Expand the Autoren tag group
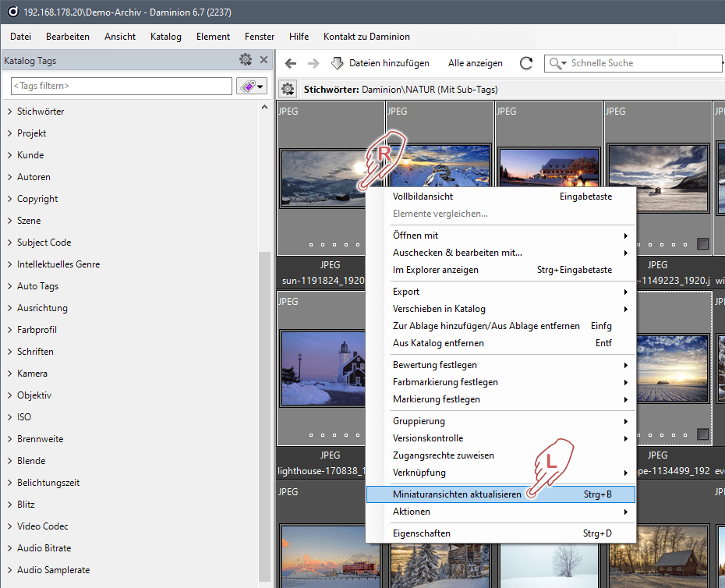 click(x=9, y=177)
